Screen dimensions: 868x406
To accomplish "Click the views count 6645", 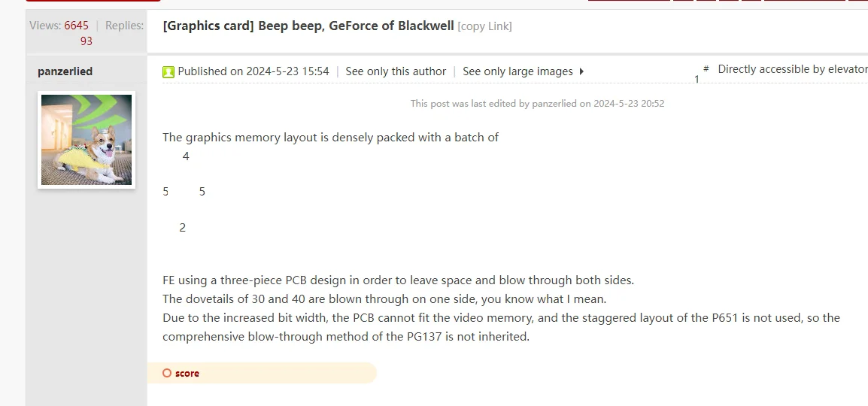I will pos(76,26).
